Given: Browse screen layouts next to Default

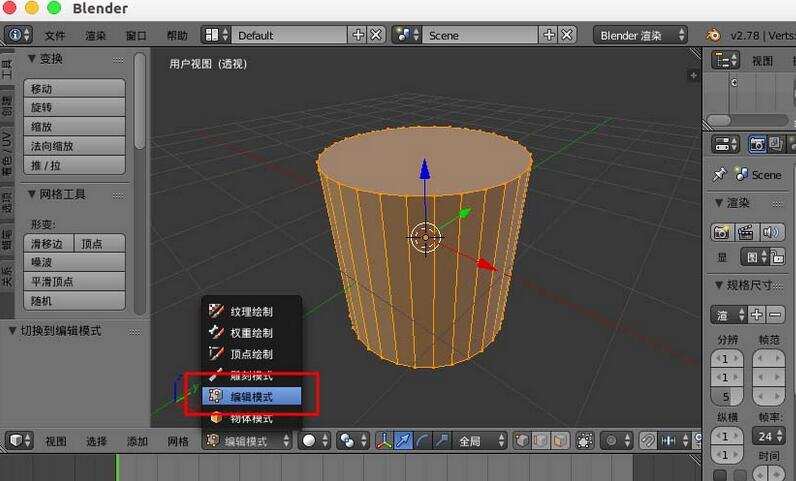Looking at the screenshot, I should (x=216, y=35).
